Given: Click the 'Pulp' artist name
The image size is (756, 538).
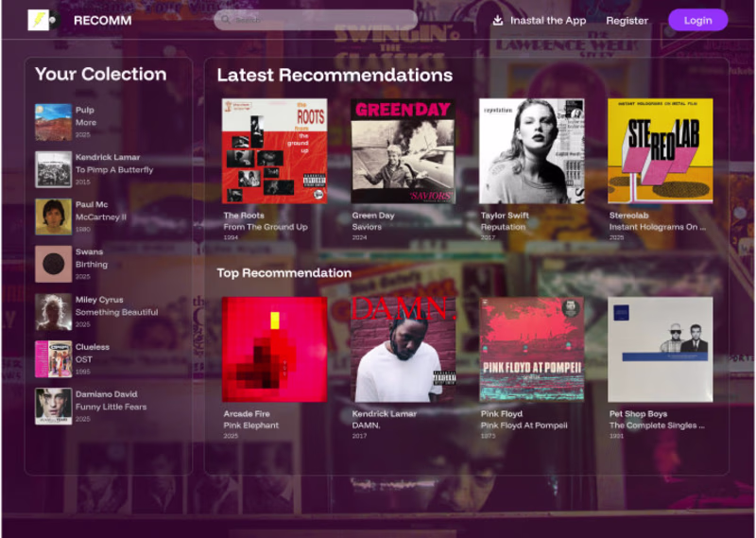Looking at the screenshot, I should coord(85,110).
